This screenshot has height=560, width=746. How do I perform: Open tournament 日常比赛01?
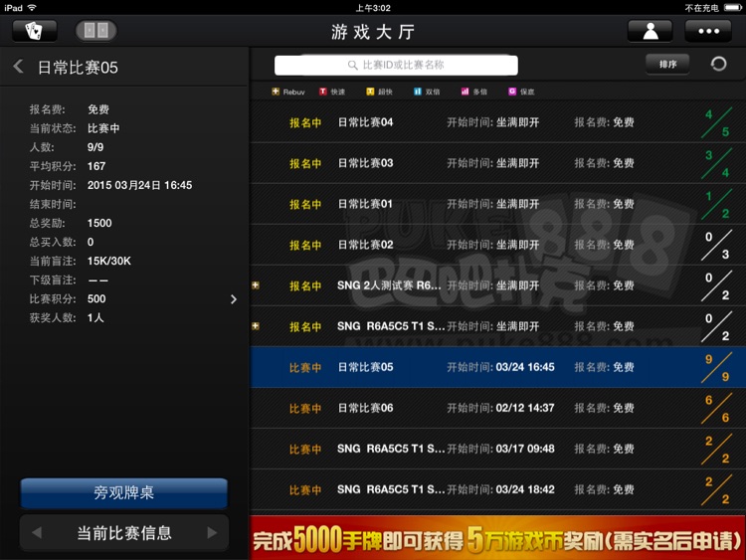click(497, 204)
